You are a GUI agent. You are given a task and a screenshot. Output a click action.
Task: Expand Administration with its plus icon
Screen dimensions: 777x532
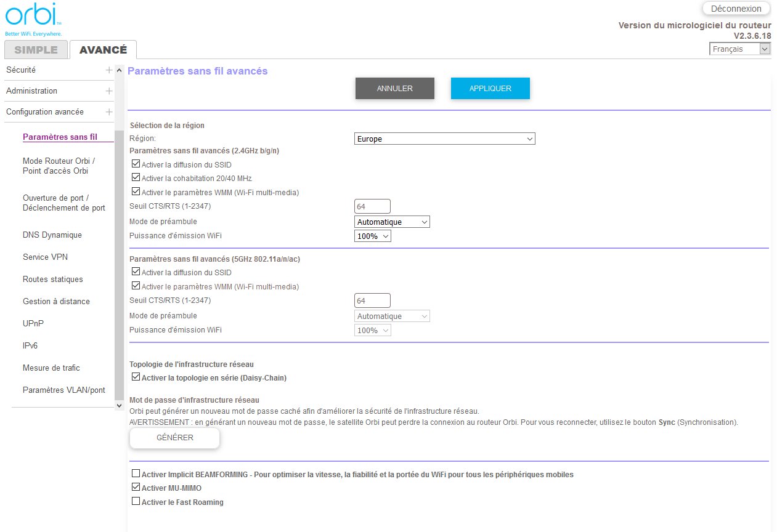tap(109, 91)
